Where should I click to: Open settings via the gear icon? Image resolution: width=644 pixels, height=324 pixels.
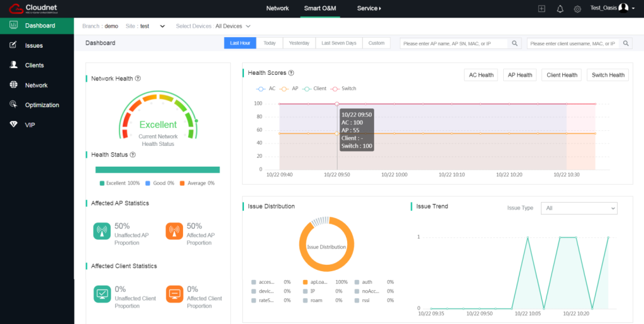tap(577, 9)
